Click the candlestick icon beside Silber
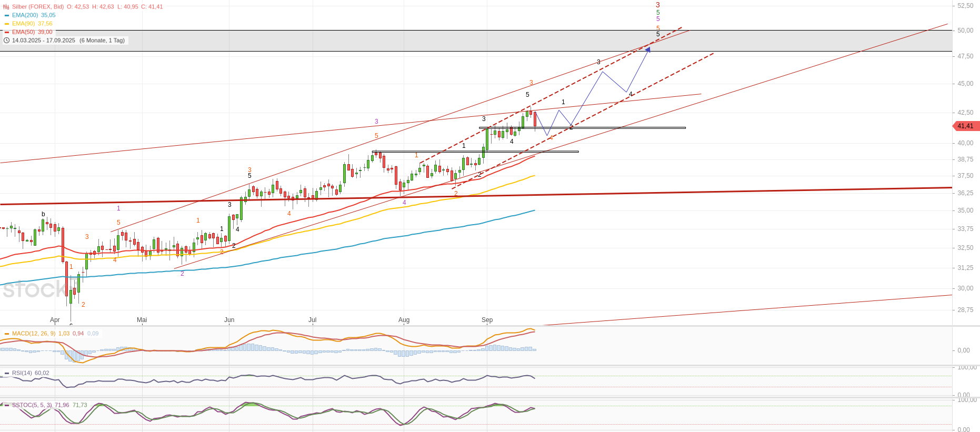Viewport: 980px width, 432px height. 6,7
